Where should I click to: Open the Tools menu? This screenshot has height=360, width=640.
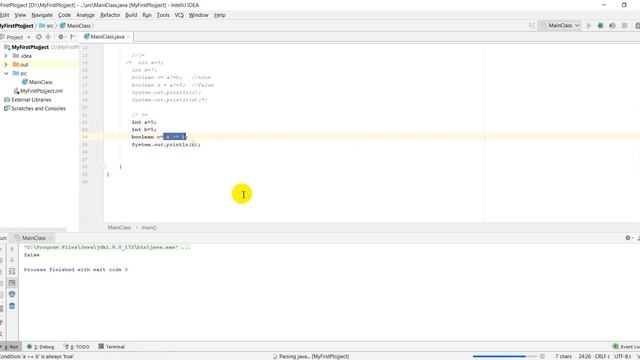click(x=163, y=15)
